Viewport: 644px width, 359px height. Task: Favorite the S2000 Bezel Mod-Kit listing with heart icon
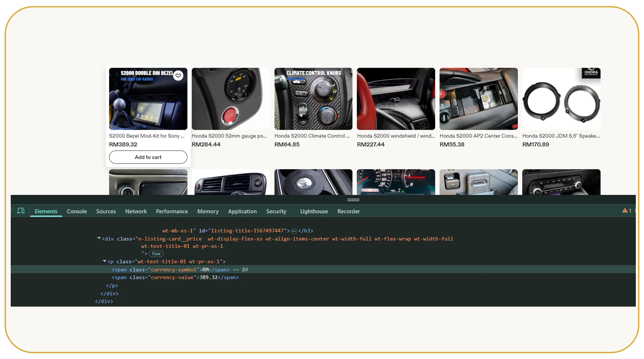(178, 76)
